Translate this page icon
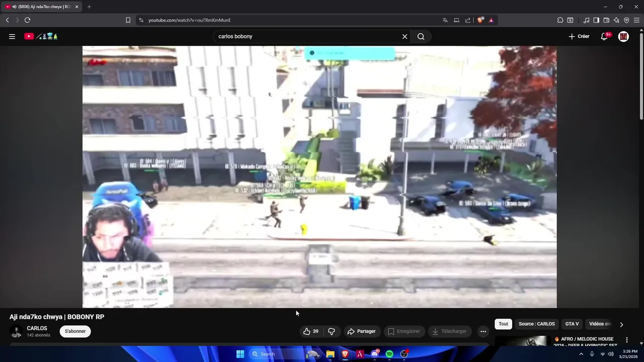The height and width of the screenshot is (362, 644). point(445,20)
